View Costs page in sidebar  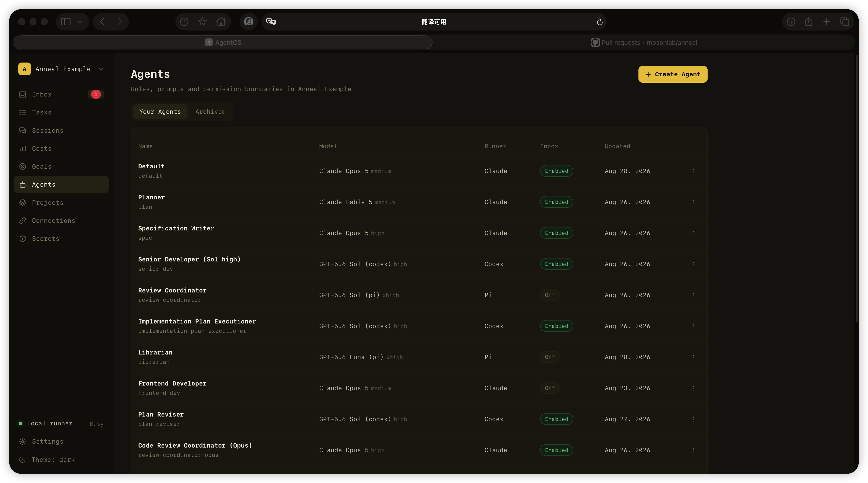(61, 148)
